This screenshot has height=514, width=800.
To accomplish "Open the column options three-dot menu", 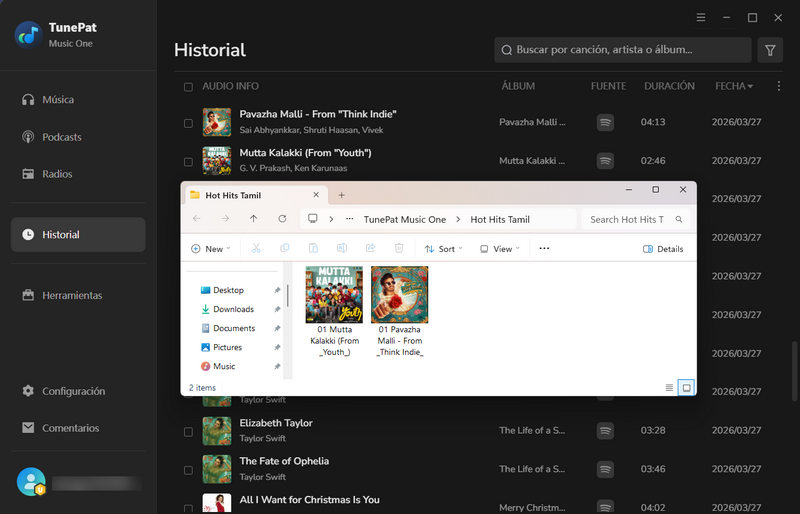I will [x=779, y=86].
